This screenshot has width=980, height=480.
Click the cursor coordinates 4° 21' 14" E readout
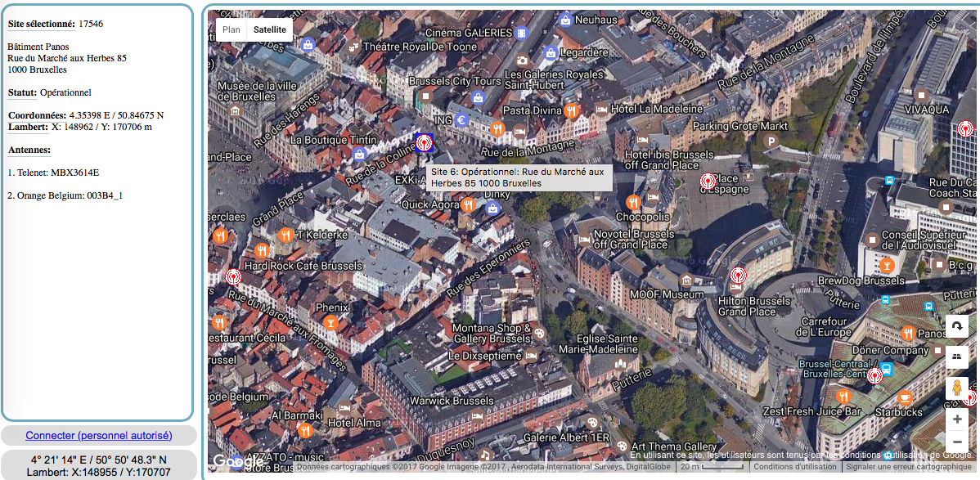(99, 460)
